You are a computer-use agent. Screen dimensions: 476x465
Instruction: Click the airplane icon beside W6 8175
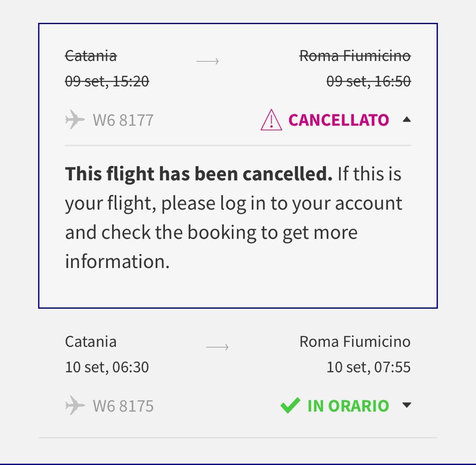coord(75,405)
